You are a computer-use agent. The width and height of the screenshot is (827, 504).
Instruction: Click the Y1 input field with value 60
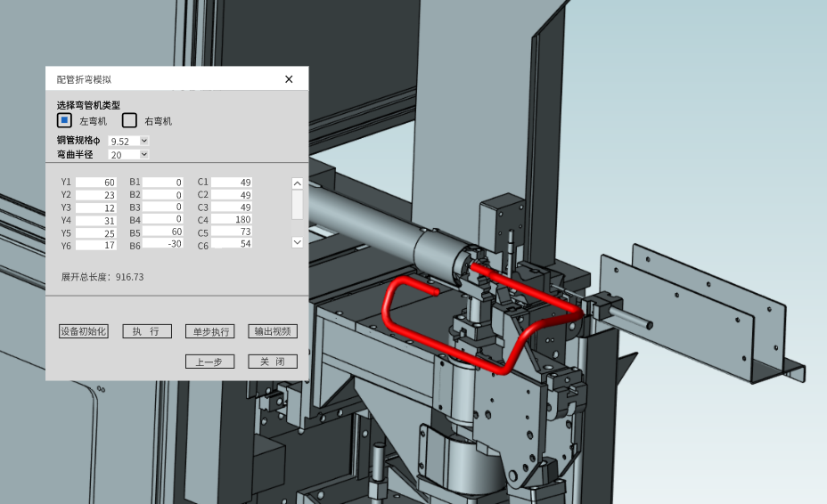[x=96, y=183]
